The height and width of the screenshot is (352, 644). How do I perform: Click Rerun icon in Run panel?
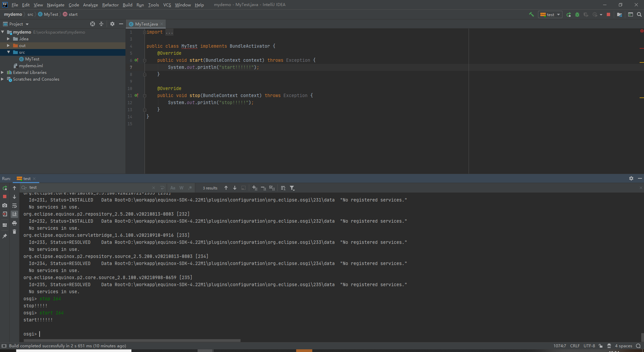tap(5, 188)
